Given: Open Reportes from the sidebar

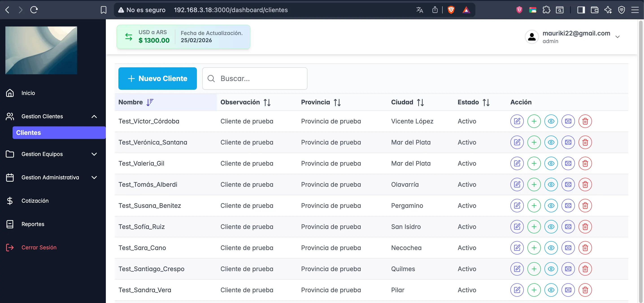Looking at the screenshot, I should (33, 224).
